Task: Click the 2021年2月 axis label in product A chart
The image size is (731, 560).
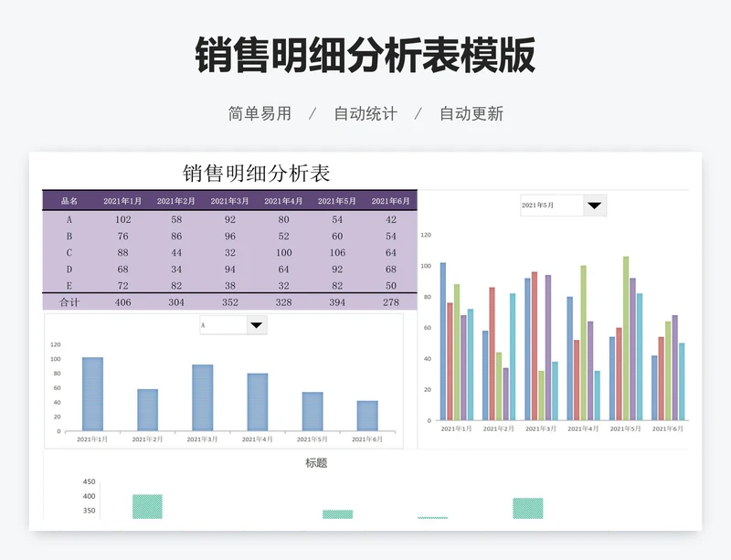Action: point(147,439)
